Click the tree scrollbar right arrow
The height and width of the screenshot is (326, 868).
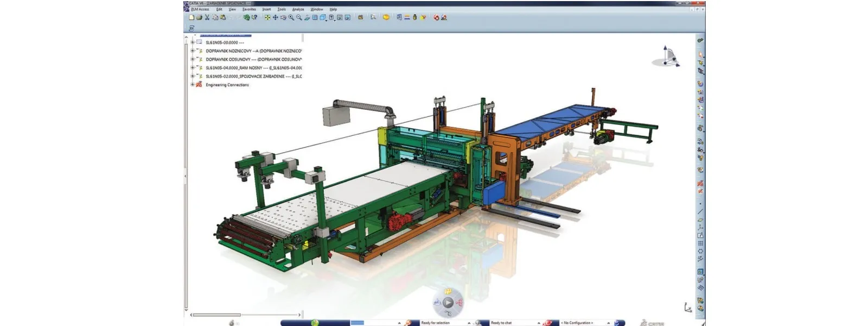pos(299,315)
